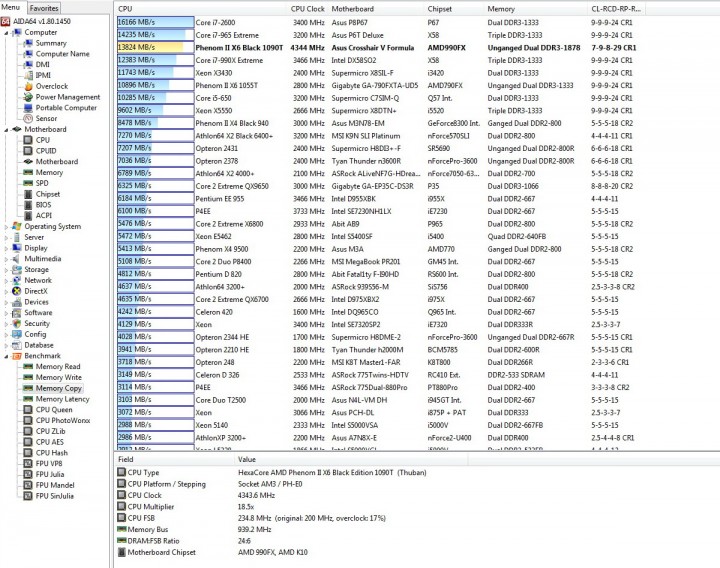Select the highlighted 13824 MB/s result bar

pos(156,47)
